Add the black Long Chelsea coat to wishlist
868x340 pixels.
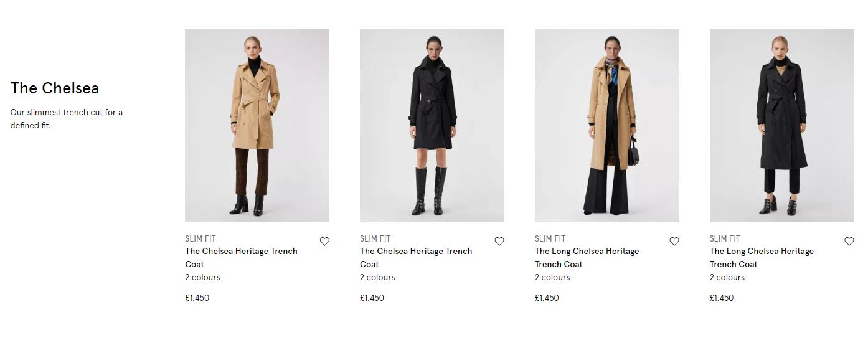coord(849,242)
